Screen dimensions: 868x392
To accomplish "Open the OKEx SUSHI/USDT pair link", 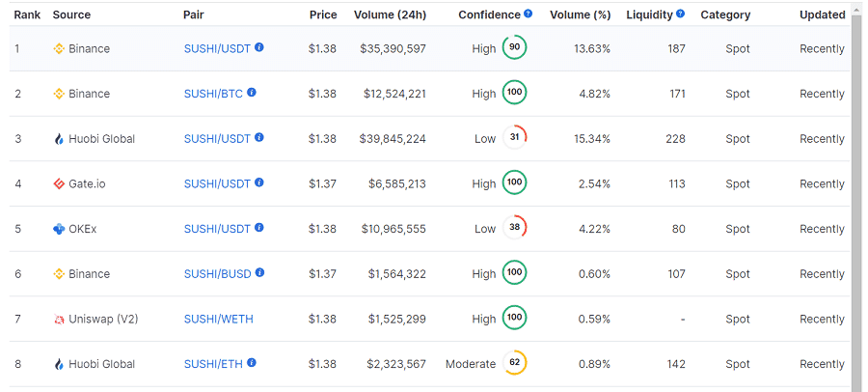I will click(x=217, y=229).
